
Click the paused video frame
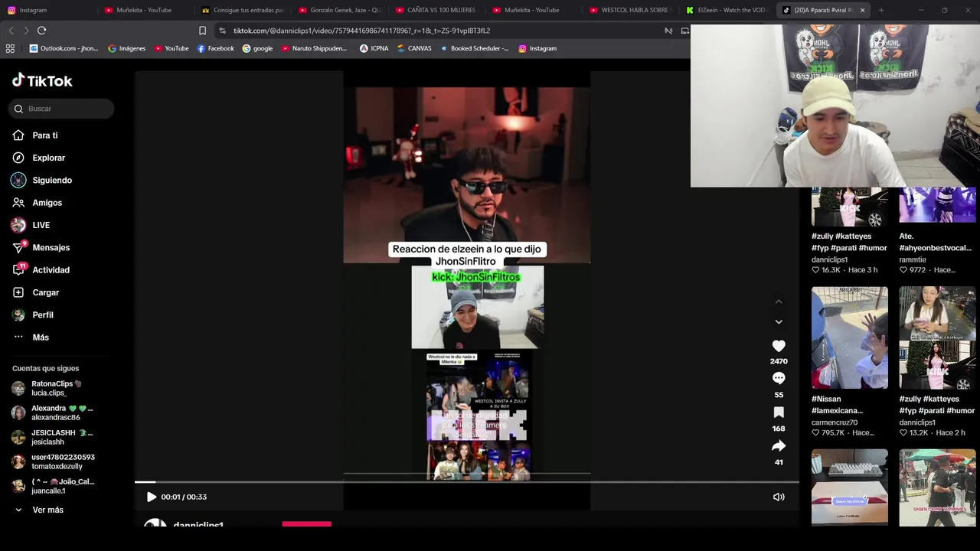[467, 291]
